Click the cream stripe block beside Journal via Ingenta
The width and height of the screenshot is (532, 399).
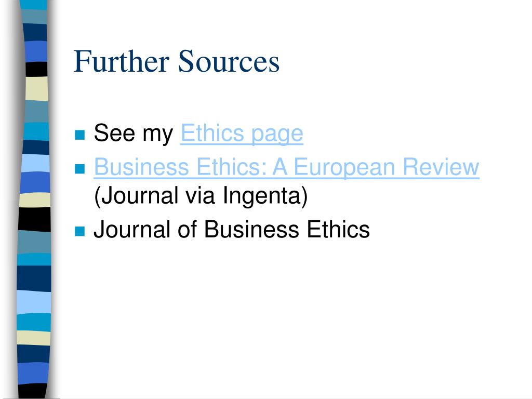coord(35,200)
